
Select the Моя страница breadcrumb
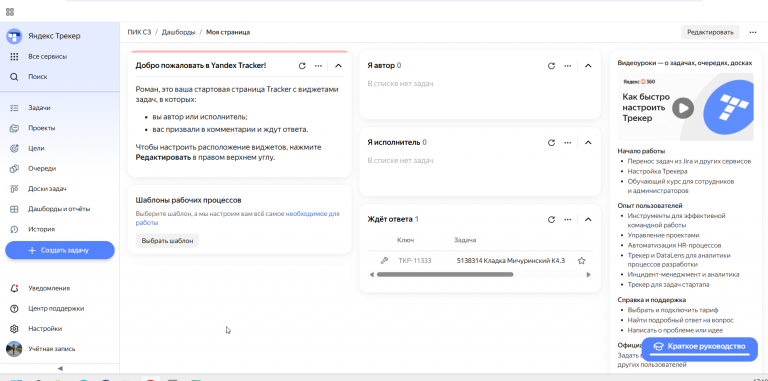coord(228,32)
